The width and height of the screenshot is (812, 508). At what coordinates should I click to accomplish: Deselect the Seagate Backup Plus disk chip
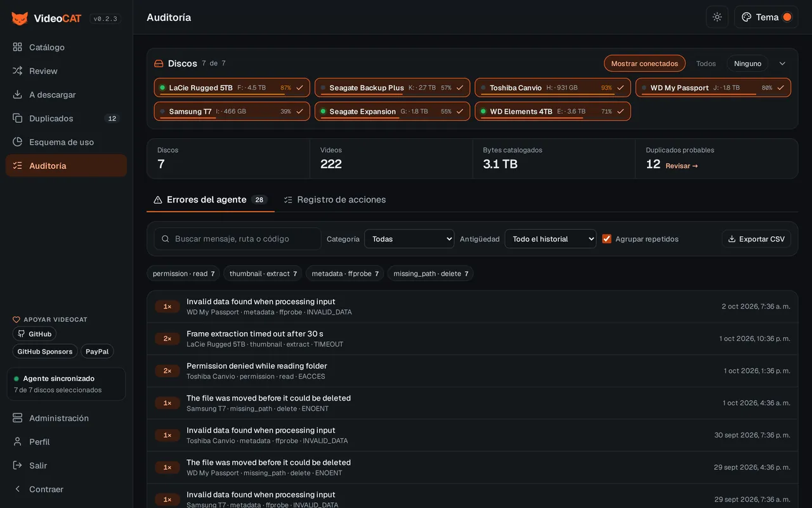point(393,88)
